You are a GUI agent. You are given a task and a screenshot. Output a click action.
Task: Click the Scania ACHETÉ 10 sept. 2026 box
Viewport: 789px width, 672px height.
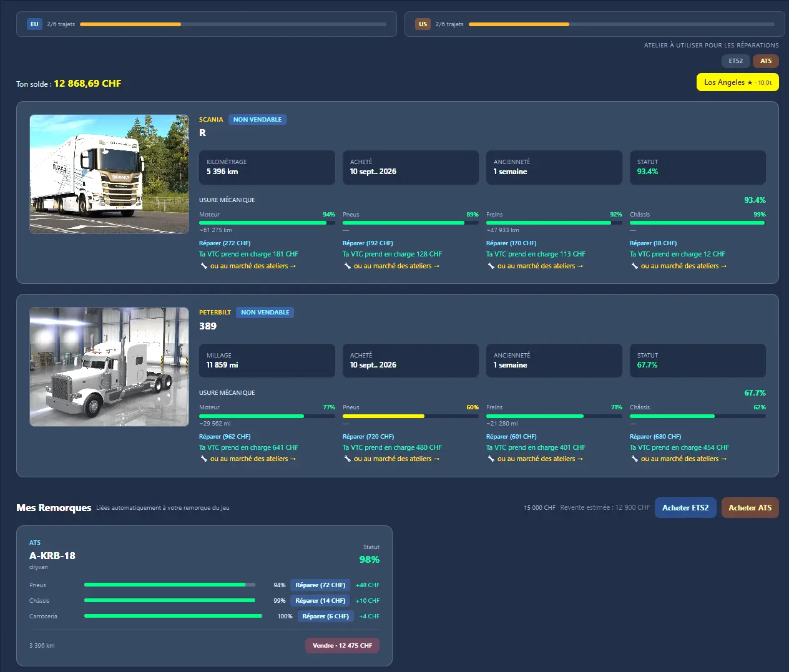pyautogui.click(x=411, y=167)
